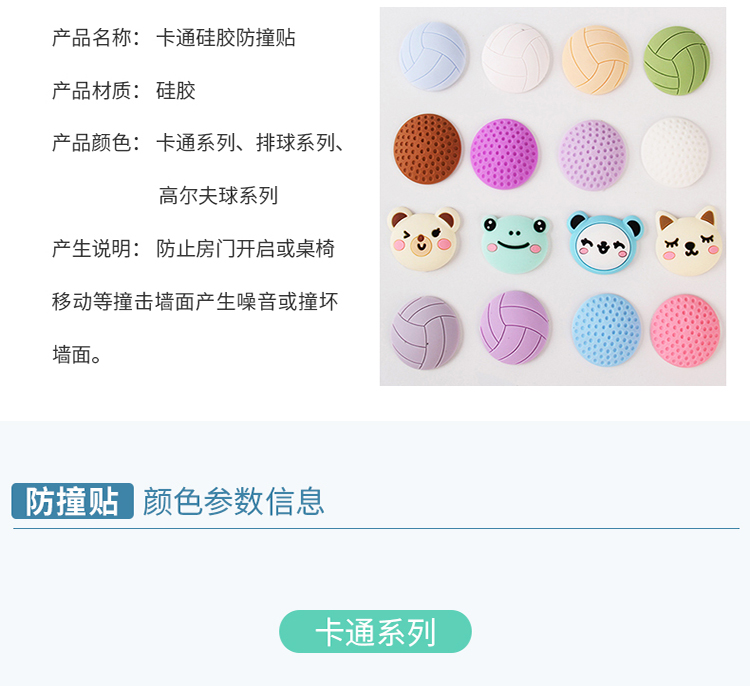Click the white volleyball bumper

coord(516,58)
